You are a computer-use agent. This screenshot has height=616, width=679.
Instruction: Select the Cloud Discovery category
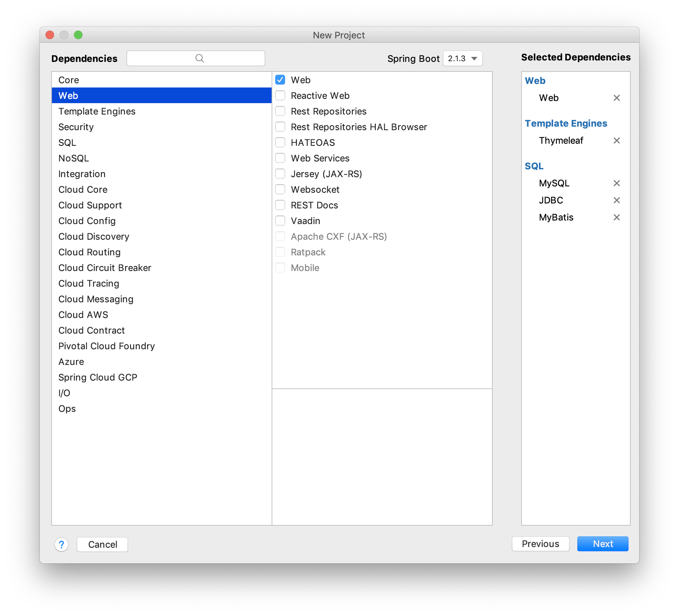(162, 237)
